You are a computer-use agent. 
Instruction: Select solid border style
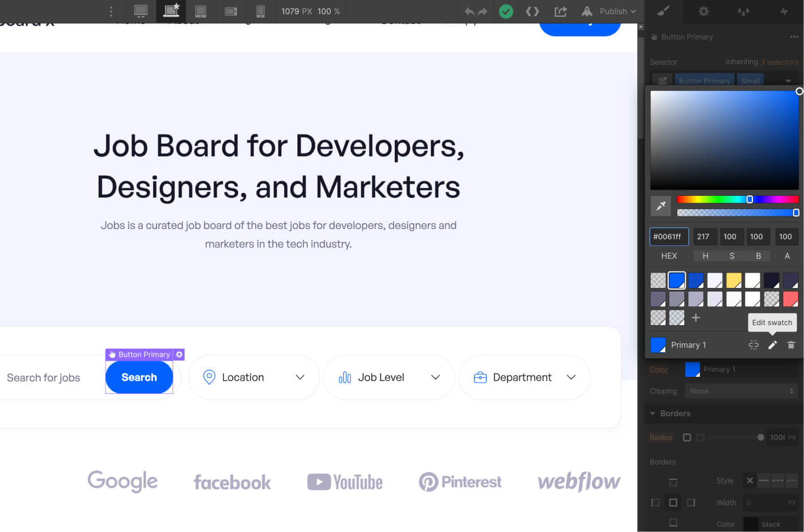coord(764,480)
